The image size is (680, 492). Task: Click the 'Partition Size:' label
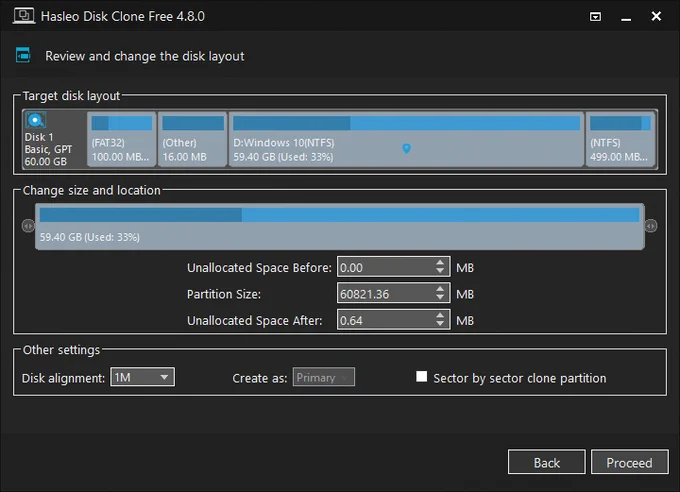[224, 294]
